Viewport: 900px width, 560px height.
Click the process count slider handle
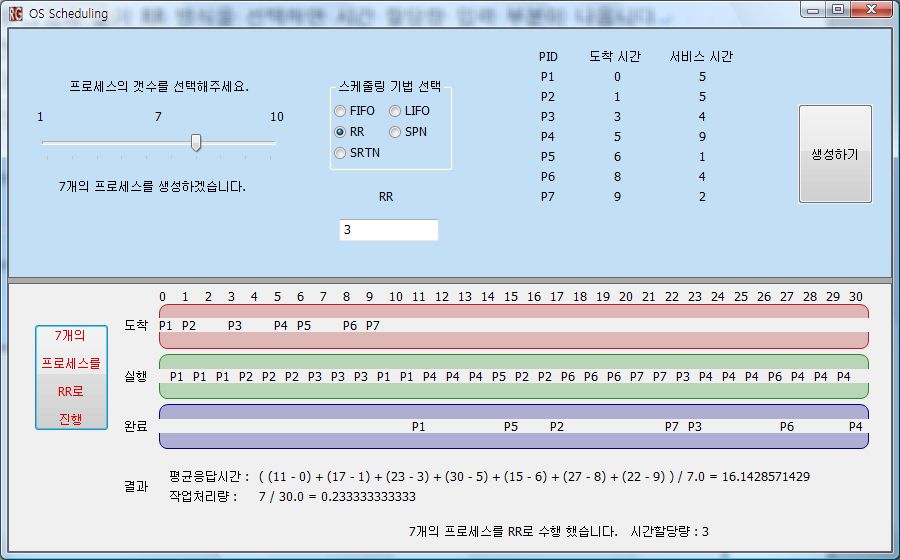pos(196,143)
